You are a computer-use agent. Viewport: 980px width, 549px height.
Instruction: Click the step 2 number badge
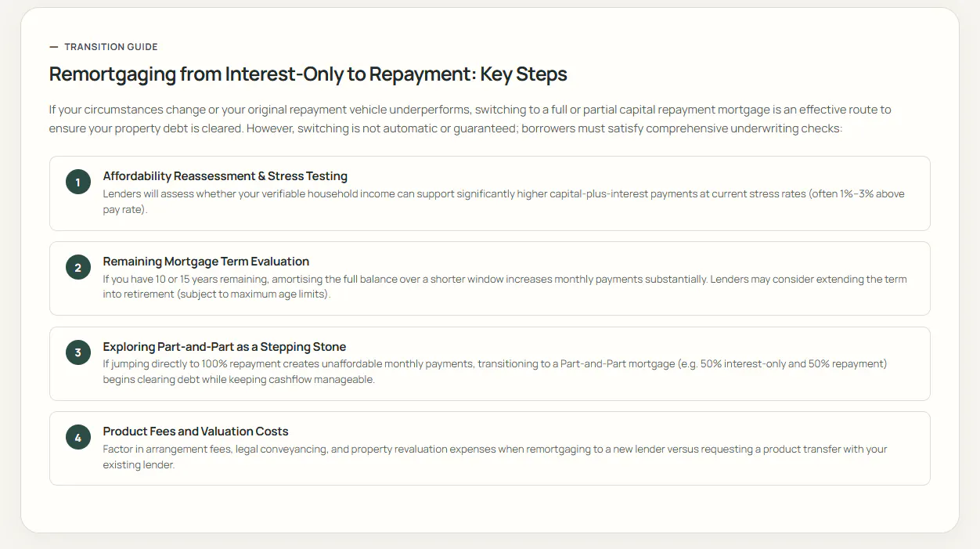78,268
